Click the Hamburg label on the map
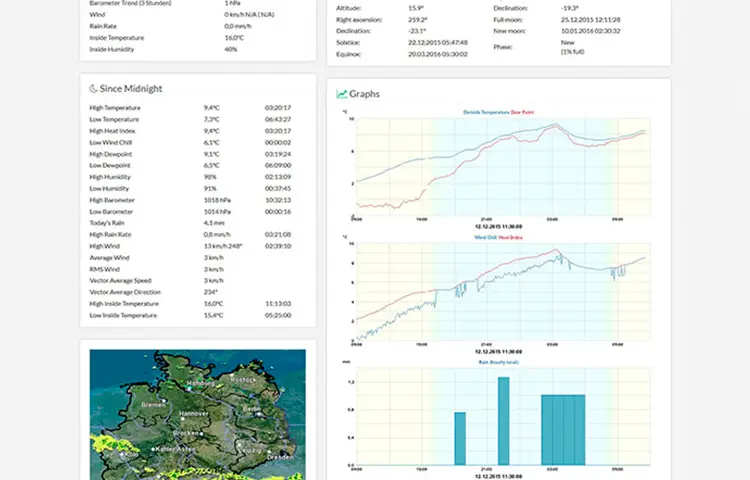This screenshot has height=480, width=750. (201, 383)
